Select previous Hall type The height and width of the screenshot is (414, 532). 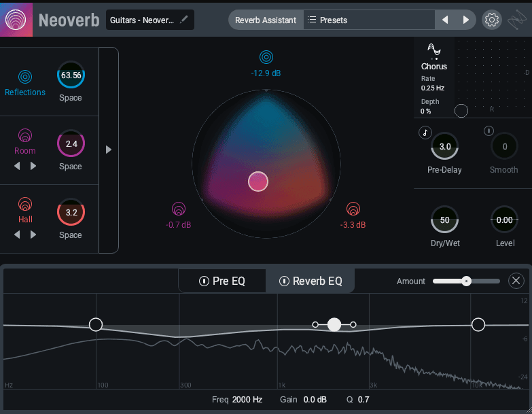click(17, 235)
